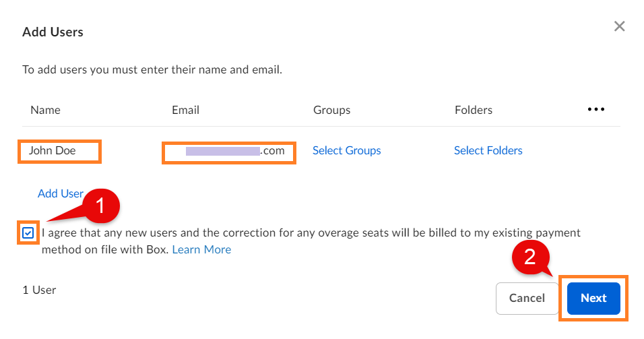Click the red step 1 annotation marker
Screen dimensions: 644x339
click(100, 206)
